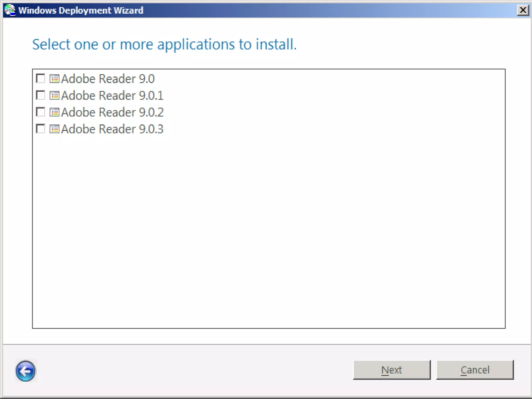The width and height of the screenshot is (532, 399).
Task: Click the Adobe Reader 9.0.2 application icon
Action: pyautogui.click(x=54, y=112)
